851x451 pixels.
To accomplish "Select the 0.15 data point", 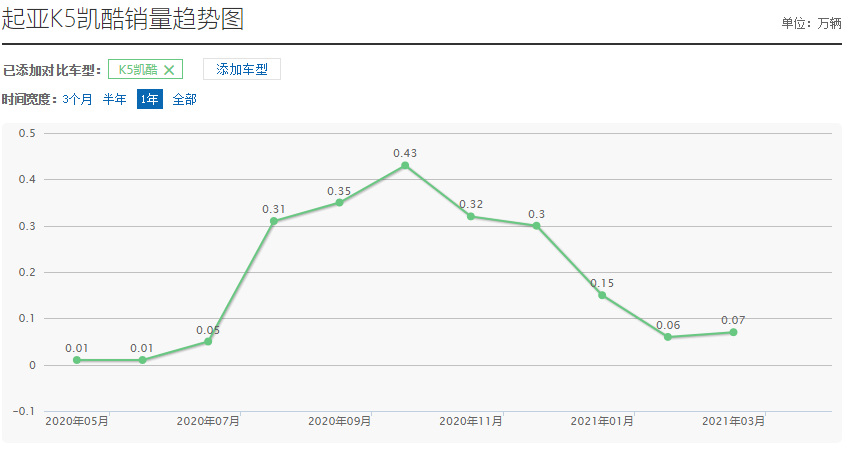I will (x=602, y=295).
